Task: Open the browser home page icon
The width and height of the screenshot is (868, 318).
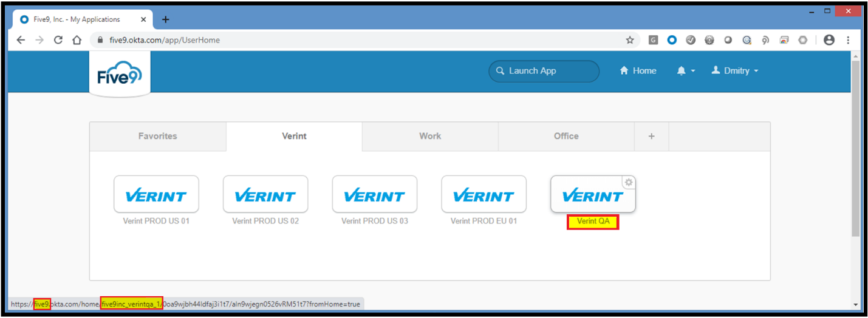Action: click(x=77, y=40)
